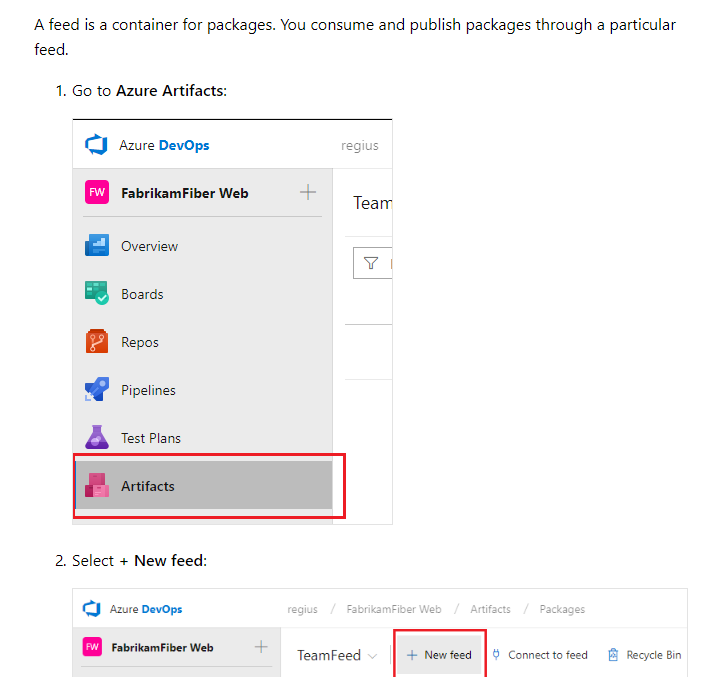This screenshot has height=677, width=706.
Task: Click the Overview icon in the sidebar
Action: pyautogui.click(x=96, y=246)
